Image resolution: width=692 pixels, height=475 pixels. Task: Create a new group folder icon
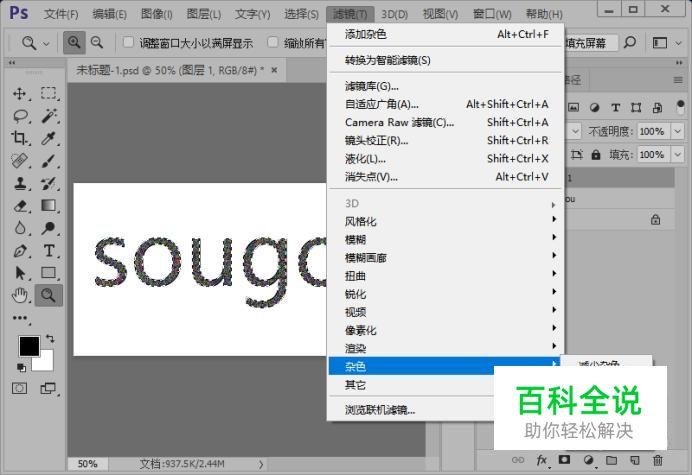(x=611, y=460)
